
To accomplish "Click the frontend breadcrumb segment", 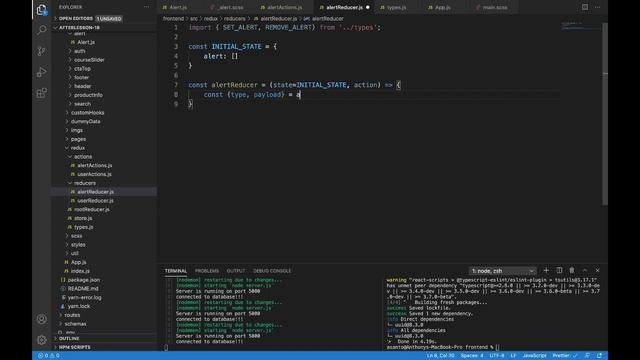I will coord(173,18).
